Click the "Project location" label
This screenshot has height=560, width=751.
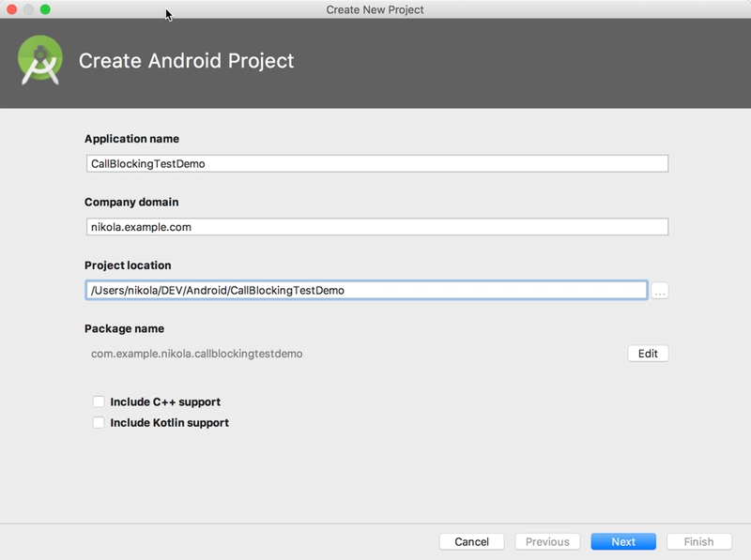128,265
